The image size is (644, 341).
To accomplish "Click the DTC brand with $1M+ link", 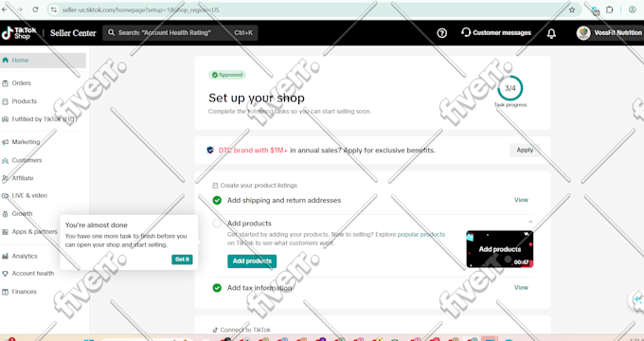I will (x=253, y=151).
